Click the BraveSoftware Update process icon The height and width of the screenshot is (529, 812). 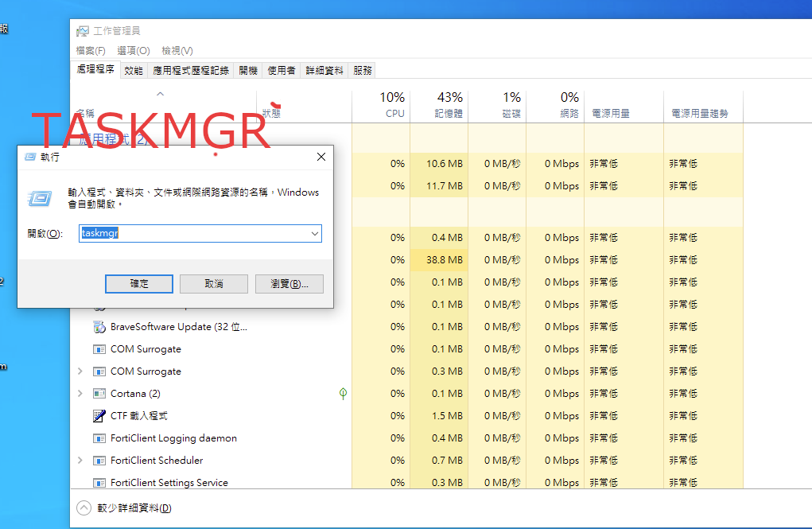pos(99,327)
